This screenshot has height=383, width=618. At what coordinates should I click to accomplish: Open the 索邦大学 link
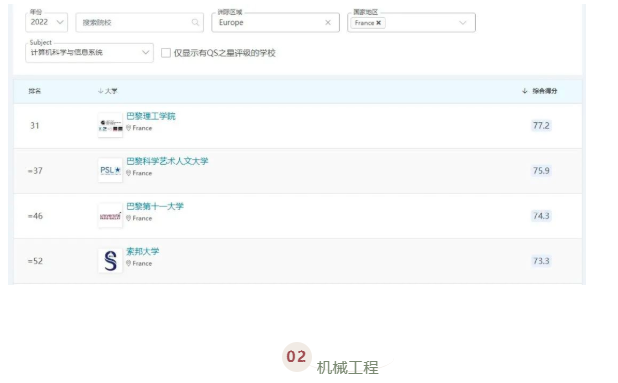point(143,251)
